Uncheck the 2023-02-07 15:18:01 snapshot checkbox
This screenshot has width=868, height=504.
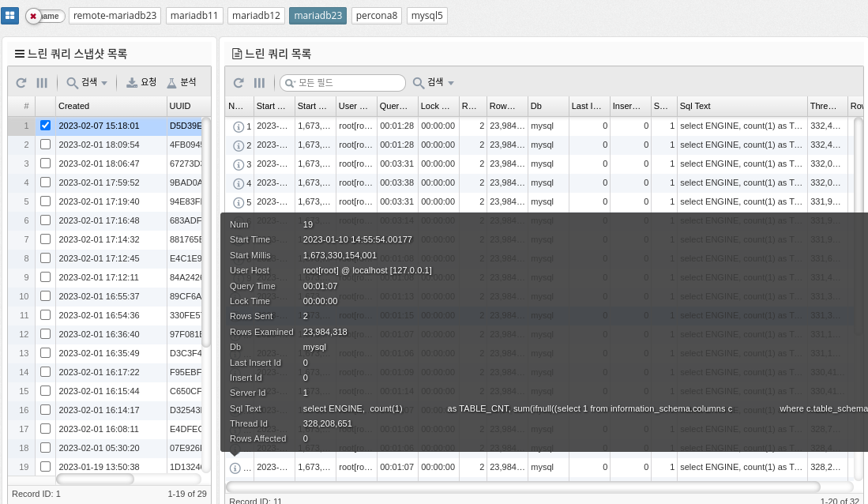point(45,126)
